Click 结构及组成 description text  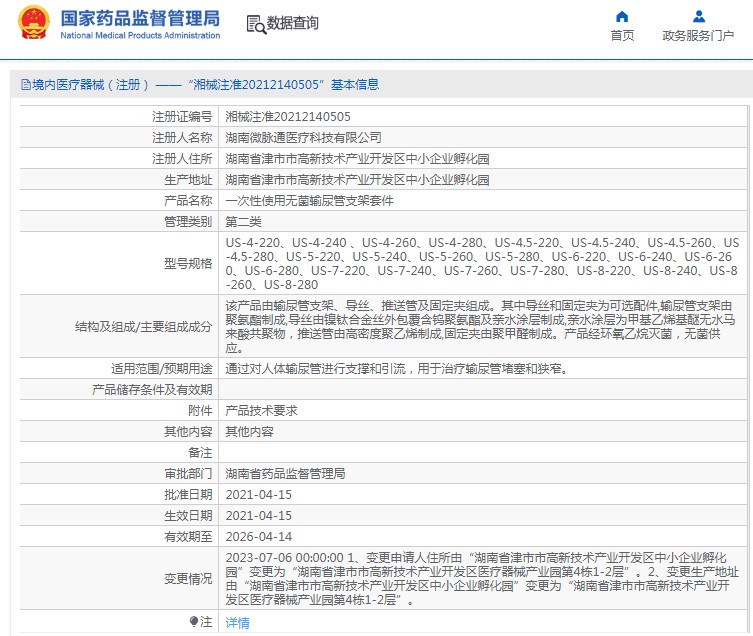coord(480,327)
